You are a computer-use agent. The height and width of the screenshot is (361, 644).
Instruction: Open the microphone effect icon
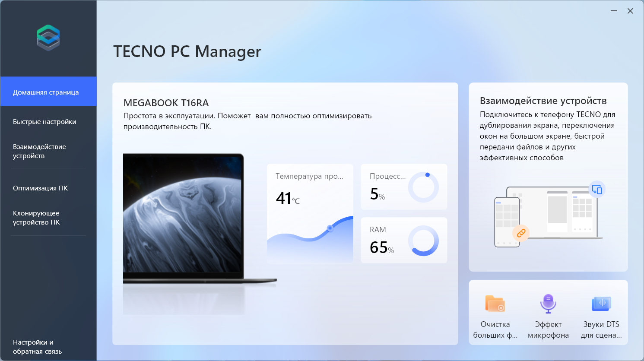(548, 304)
